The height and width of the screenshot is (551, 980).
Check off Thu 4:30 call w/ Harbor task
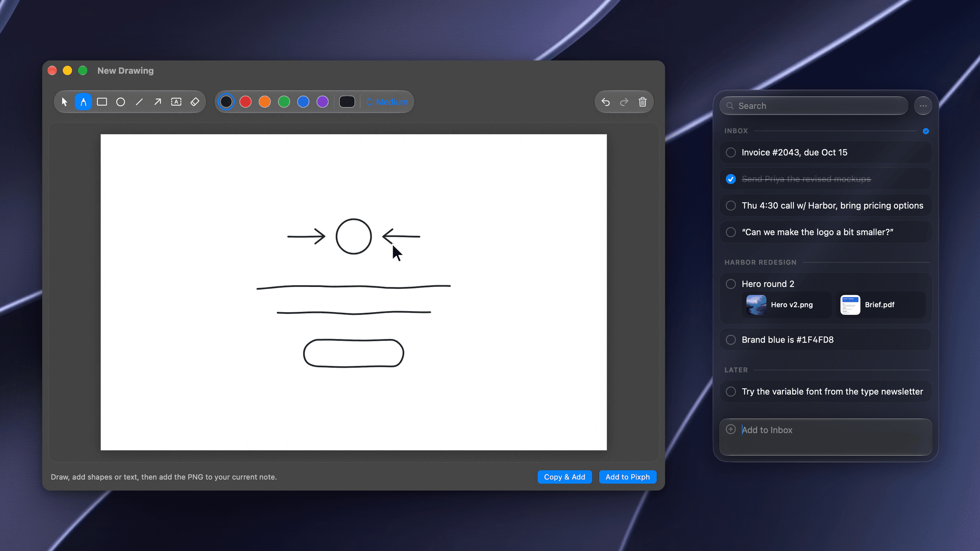click(x=731, y=205)
